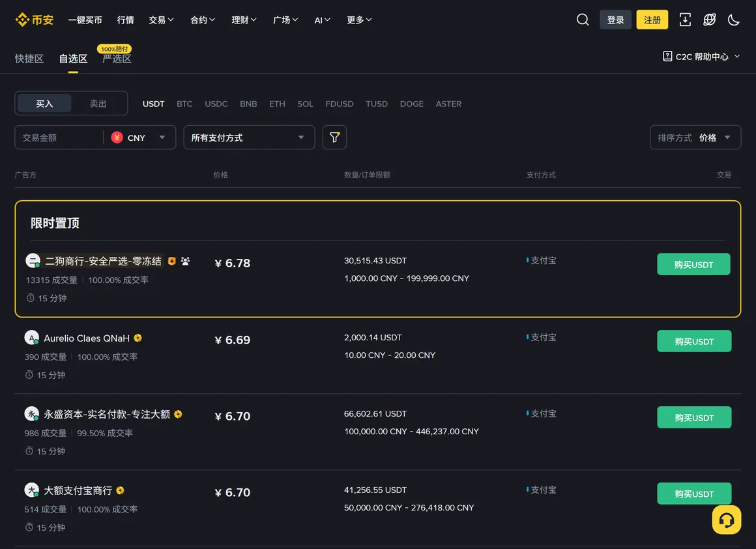Buy USDT from 二狗商行 at 6.78
756x549 pixels.
(x=693, y=264)
